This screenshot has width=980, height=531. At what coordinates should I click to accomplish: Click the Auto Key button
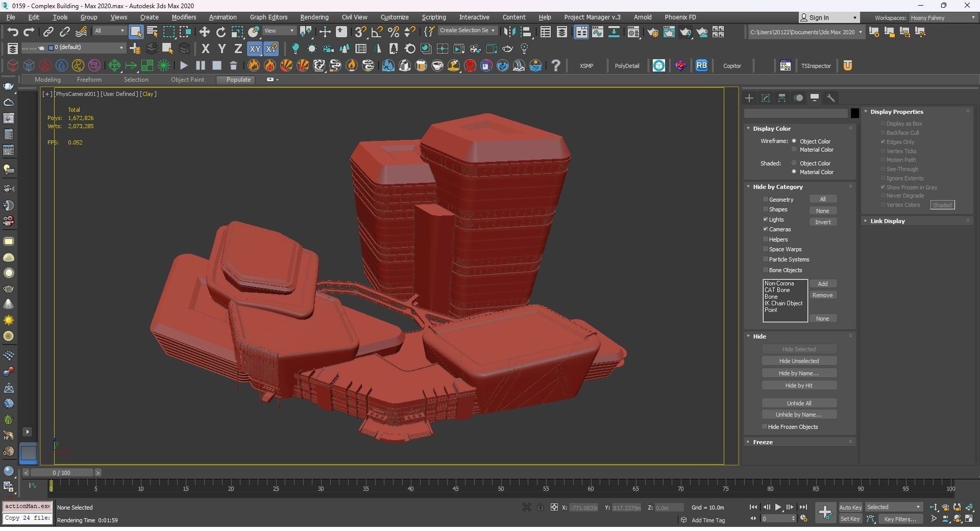point(850,507)
